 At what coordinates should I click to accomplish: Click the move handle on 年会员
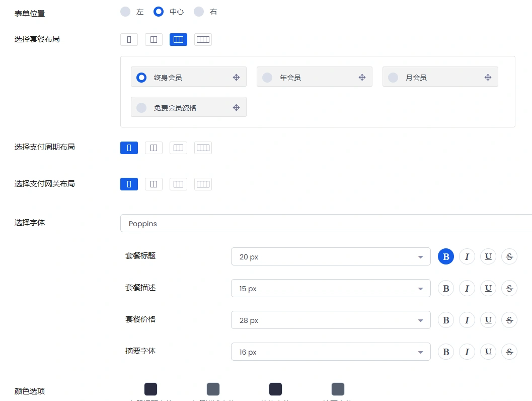coord(362,77)
